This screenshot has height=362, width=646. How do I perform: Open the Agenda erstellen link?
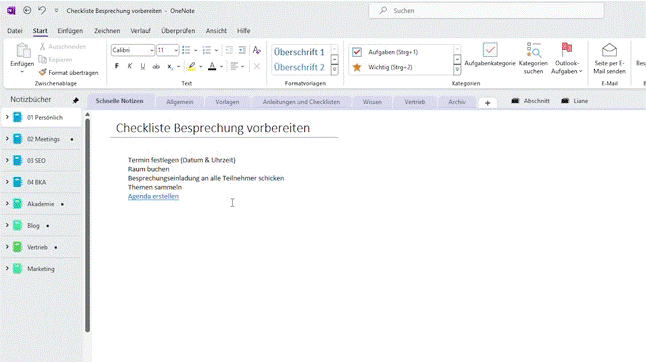pyautogui.click(x=153, y=196)
